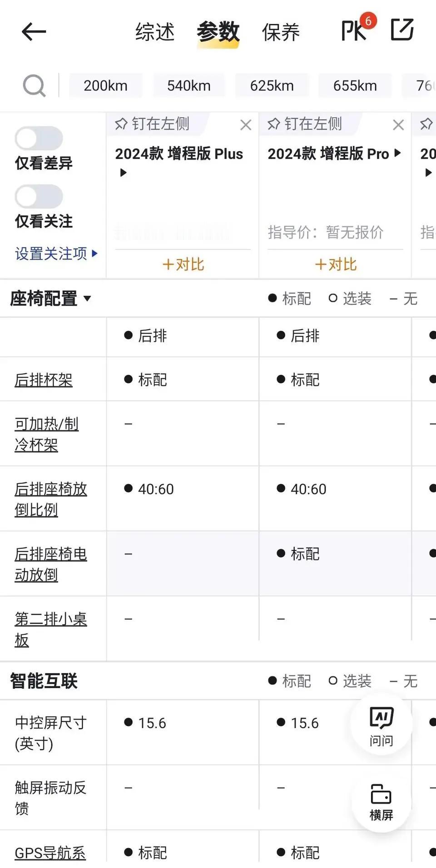Toggle the 仅看关注 switch

click(39, 196)
